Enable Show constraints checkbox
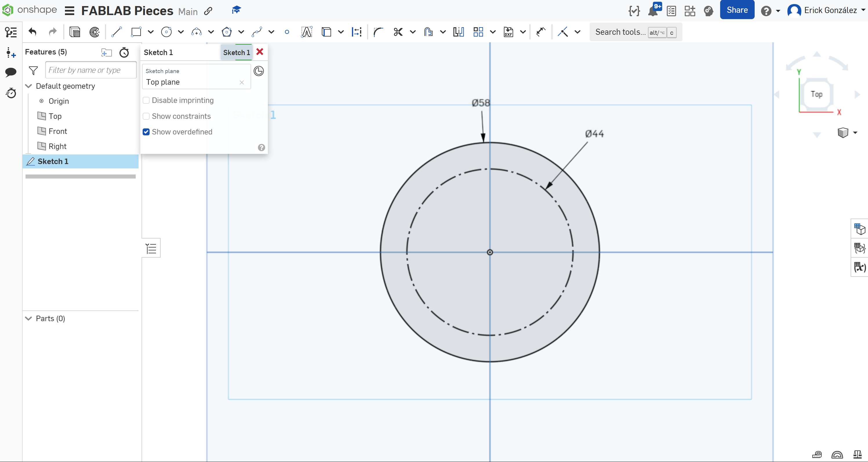The height and width of the screenshot is (462, 868). point(146,116)
